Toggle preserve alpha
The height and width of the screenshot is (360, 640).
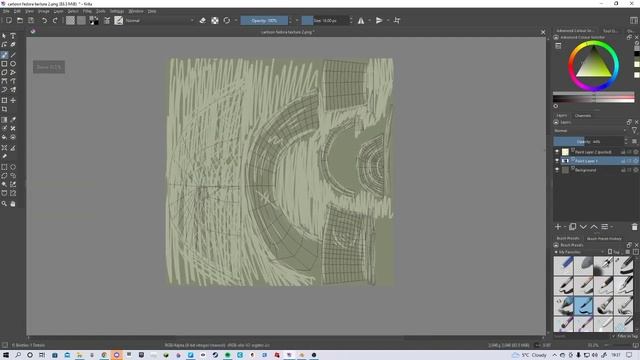click(215, 20)
